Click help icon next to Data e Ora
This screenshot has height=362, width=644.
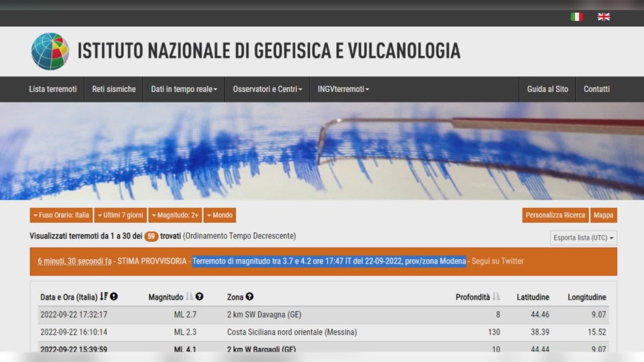coord(114,297)
